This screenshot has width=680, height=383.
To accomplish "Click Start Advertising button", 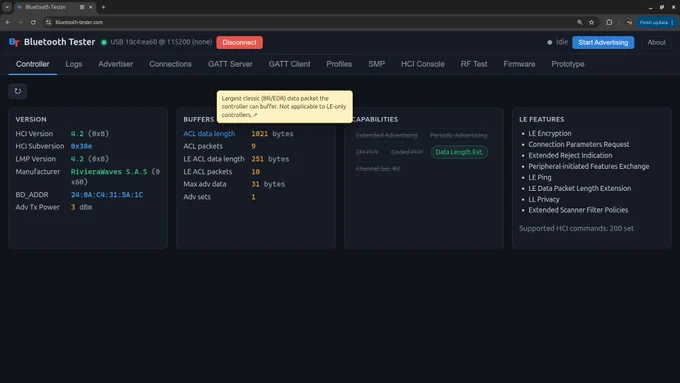I will tap(603, 43).
